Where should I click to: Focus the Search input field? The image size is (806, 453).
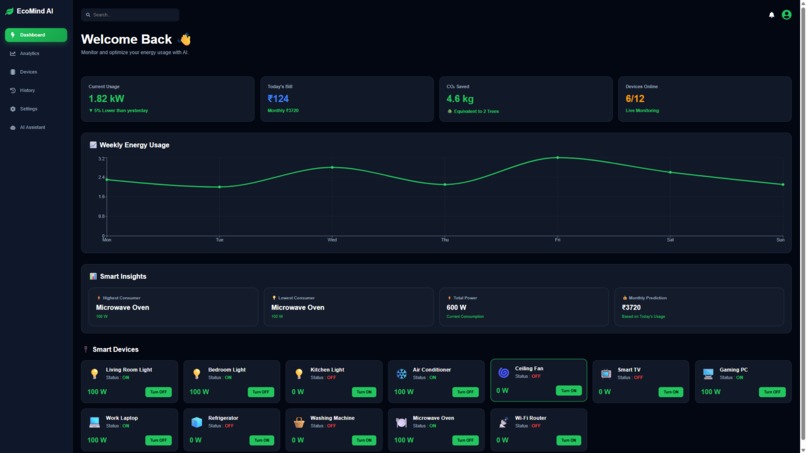tap(130, 15)
